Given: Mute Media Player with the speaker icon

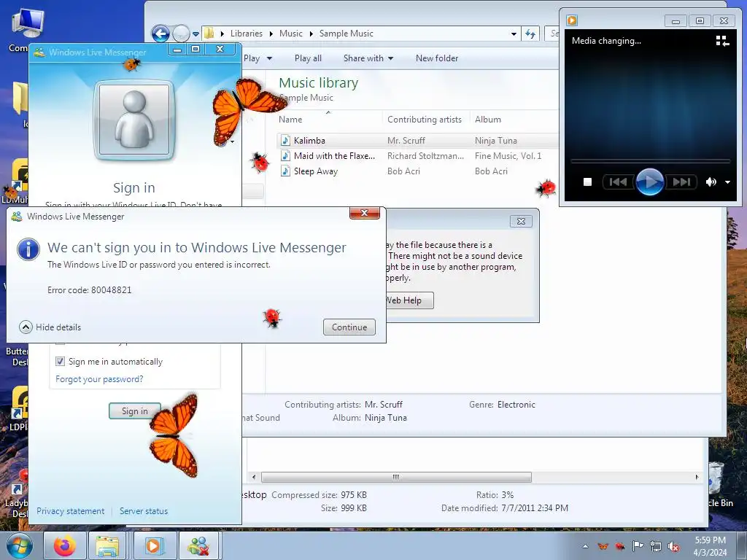Looking at the screenshot, I should [711, 182].
